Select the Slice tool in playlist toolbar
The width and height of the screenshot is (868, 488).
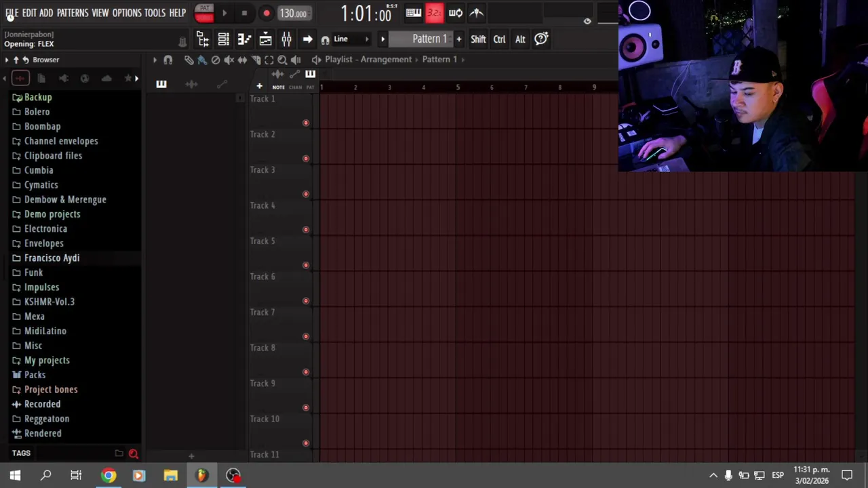tap(256, 60)
